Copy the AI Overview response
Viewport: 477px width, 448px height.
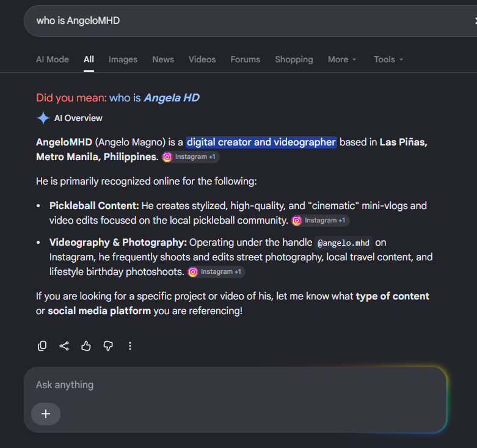coord(42,346)
